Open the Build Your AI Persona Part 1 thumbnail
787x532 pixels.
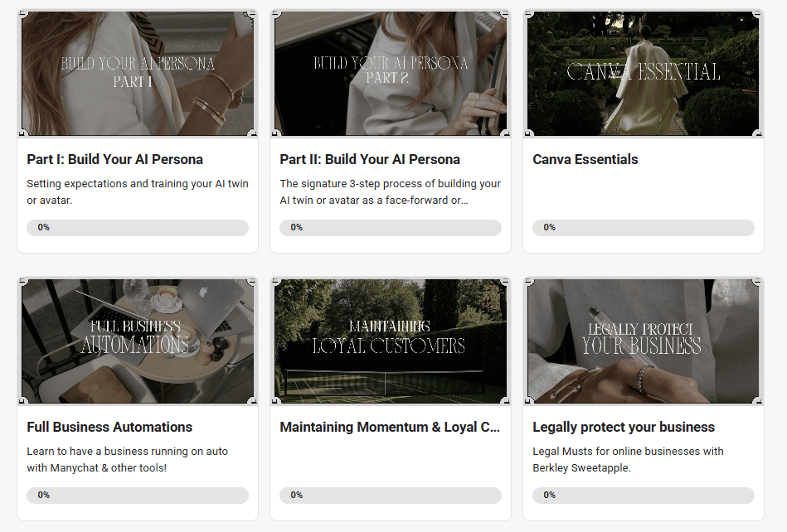point(137,73)
